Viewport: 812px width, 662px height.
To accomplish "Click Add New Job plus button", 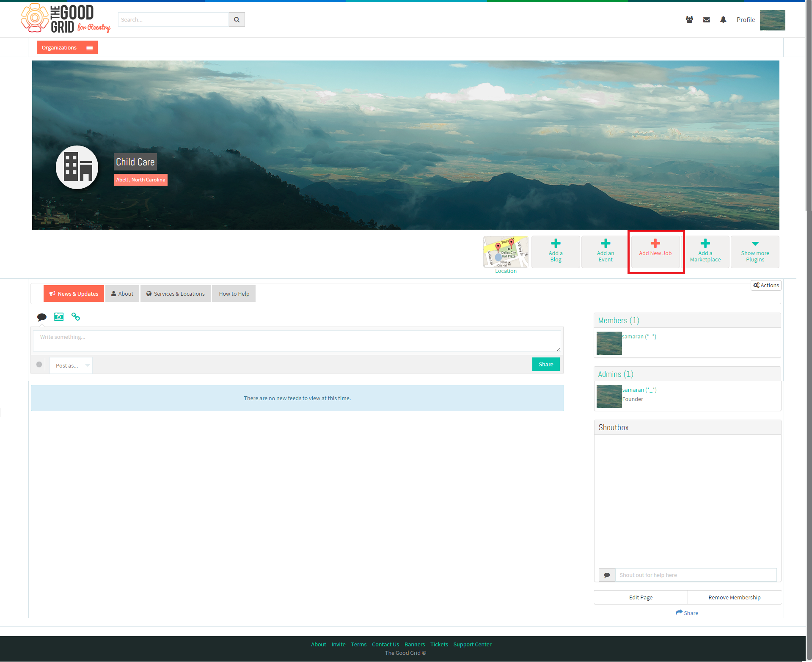I will pos(655,252).
